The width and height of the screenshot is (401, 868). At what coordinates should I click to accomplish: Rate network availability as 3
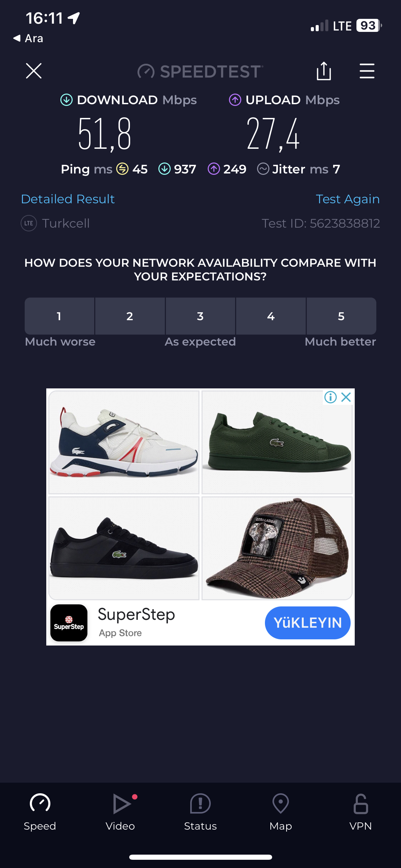[x=200, y=316]
